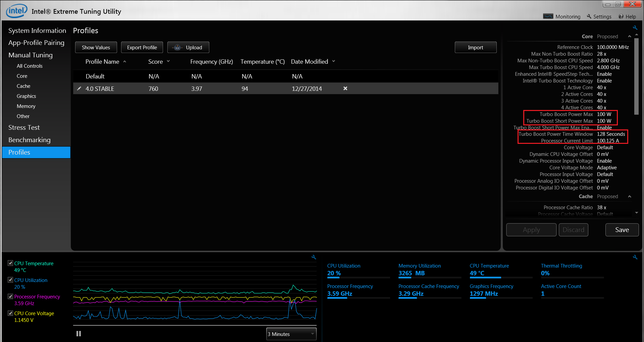Select the 4.0 STABLE profile row
Viewport: 644px width, 342px height.
tap(286, 89)
